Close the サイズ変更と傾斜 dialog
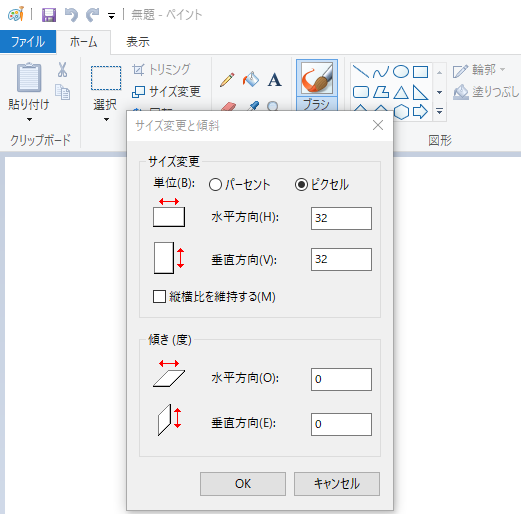This screenshot has width=522, height=514. click(x=378, y=125)
